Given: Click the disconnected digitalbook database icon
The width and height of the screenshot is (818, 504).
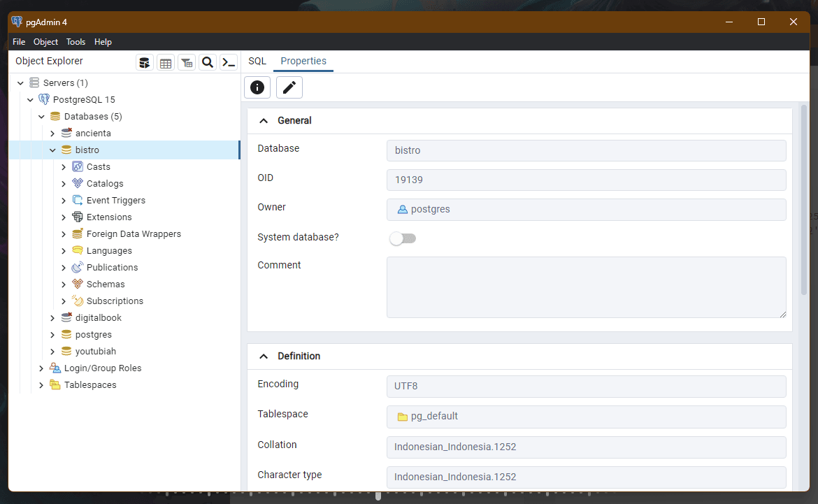Looking at the screenshot, I should point(66,317).
